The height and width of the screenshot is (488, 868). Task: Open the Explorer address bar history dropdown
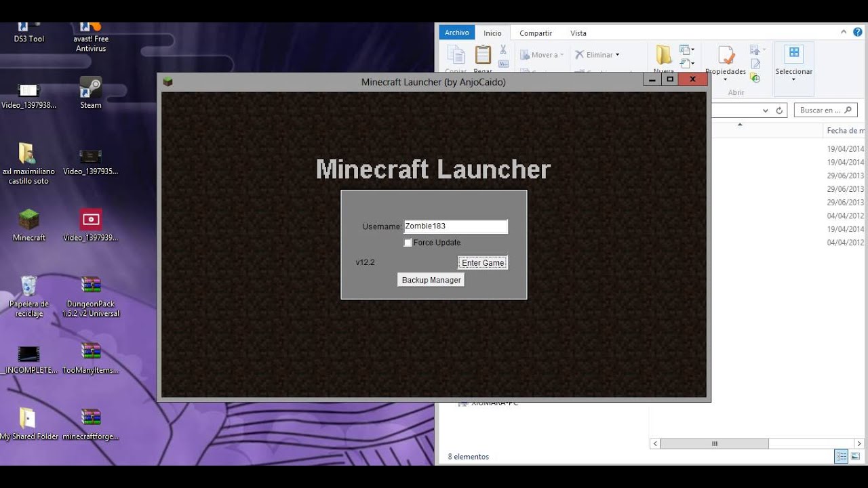[x=766, y=110]
